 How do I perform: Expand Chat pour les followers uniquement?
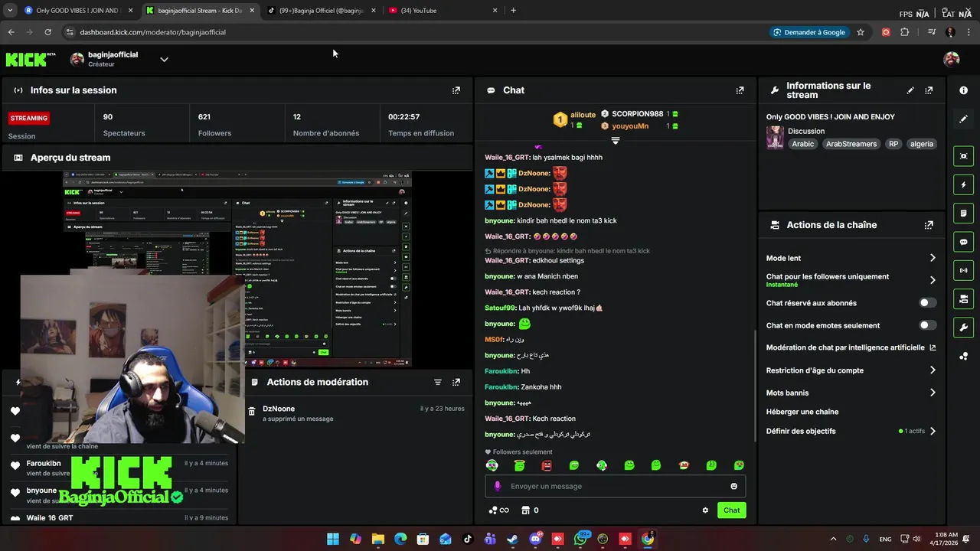coord(933,280)
